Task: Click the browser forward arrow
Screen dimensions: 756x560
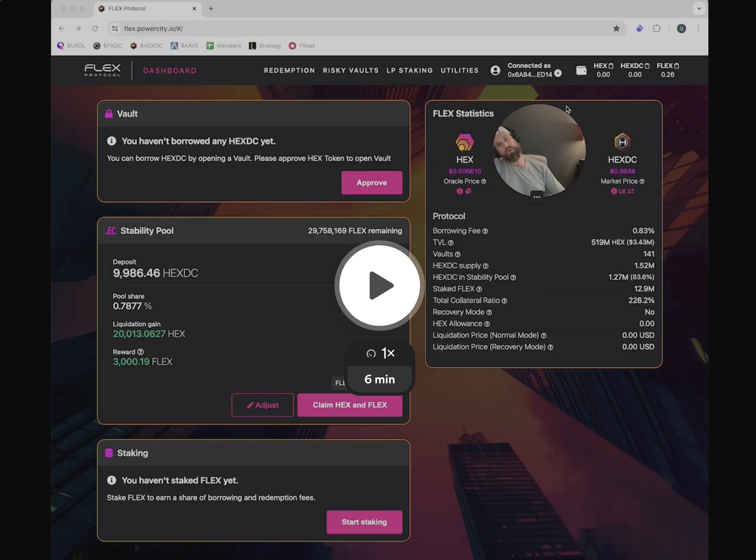Action: coord(78,28)
